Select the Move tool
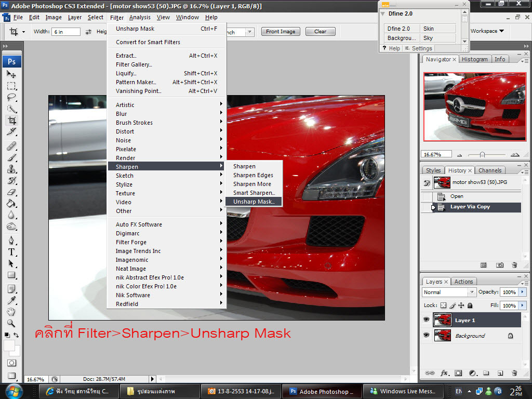The height and width of the screenshot is (399, 532). (11, 74)
